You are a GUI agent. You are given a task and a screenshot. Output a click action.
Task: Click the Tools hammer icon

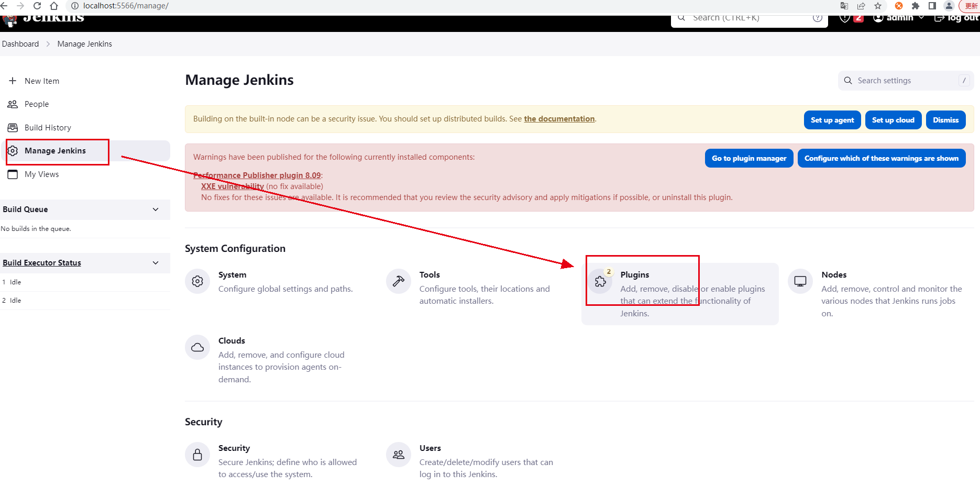point(399,281)
